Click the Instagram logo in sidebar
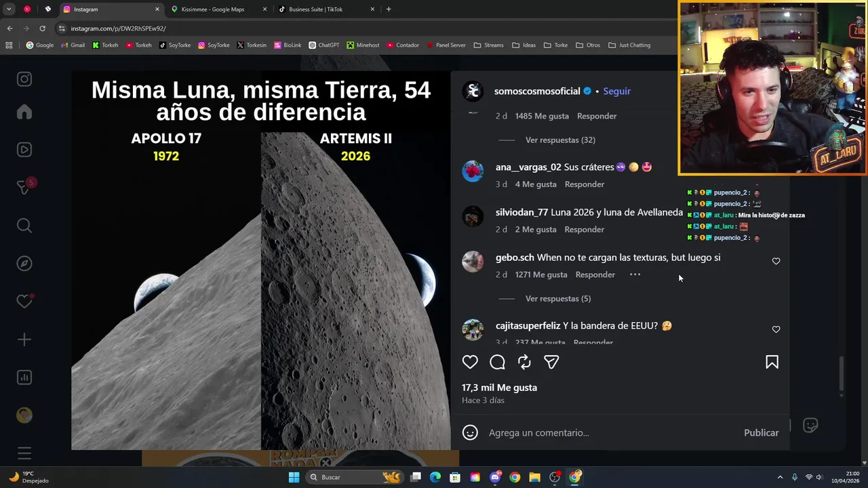868x488 pixels. (24, 79)
